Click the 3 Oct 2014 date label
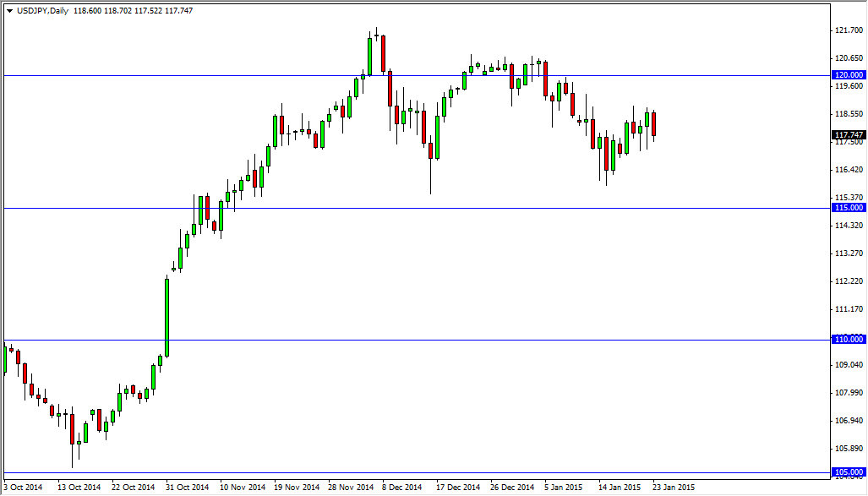The width and height of the screenshot is (868, 496). coord(23,488)
